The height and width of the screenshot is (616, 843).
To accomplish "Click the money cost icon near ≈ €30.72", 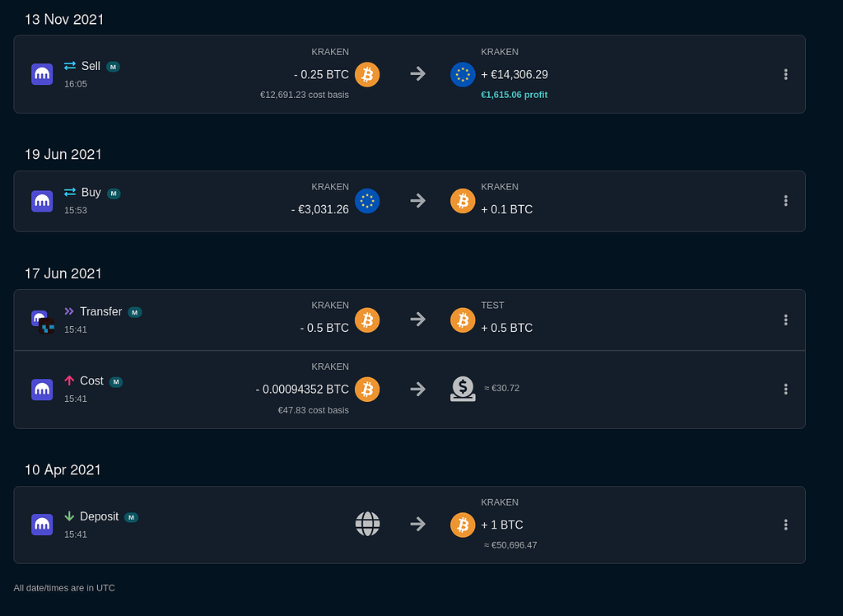I will click(463, 389).
